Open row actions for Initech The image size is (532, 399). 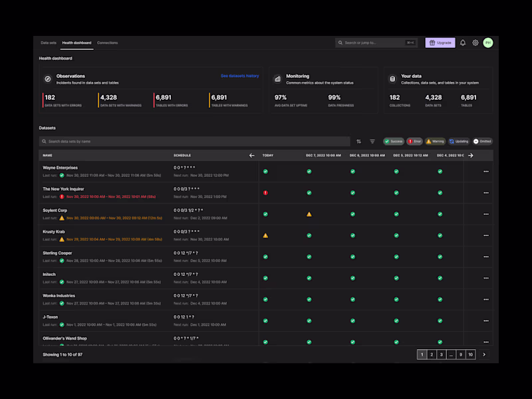[486, 278]
